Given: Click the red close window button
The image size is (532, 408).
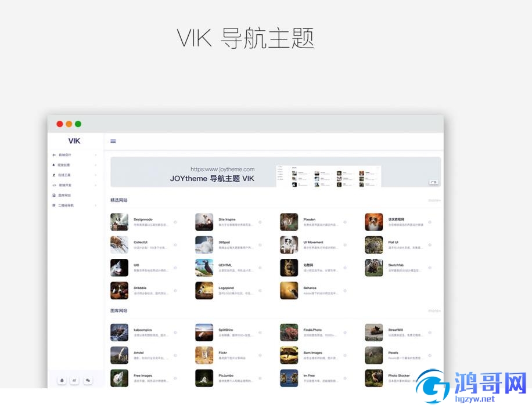Looking at the screenshot, I should (x=60, y=124).
